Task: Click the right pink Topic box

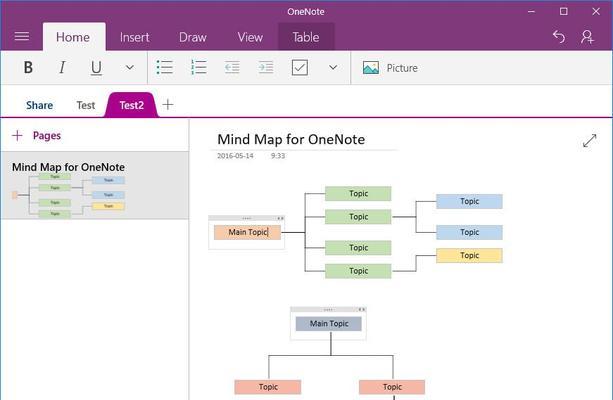Action: [x=392, y=387]
